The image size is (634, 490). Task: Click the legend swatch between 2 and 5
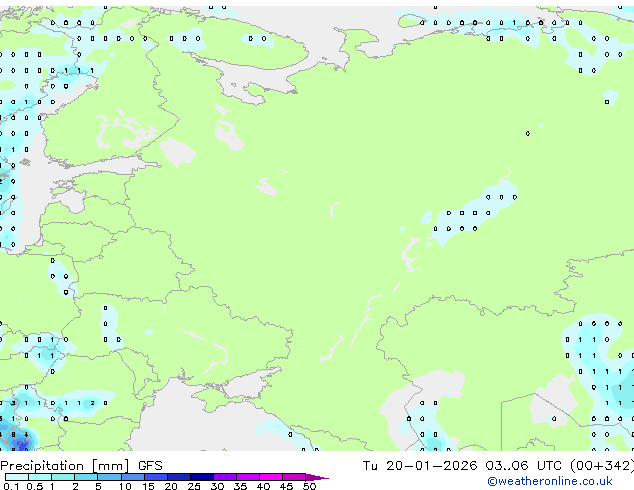coord(86,477)
